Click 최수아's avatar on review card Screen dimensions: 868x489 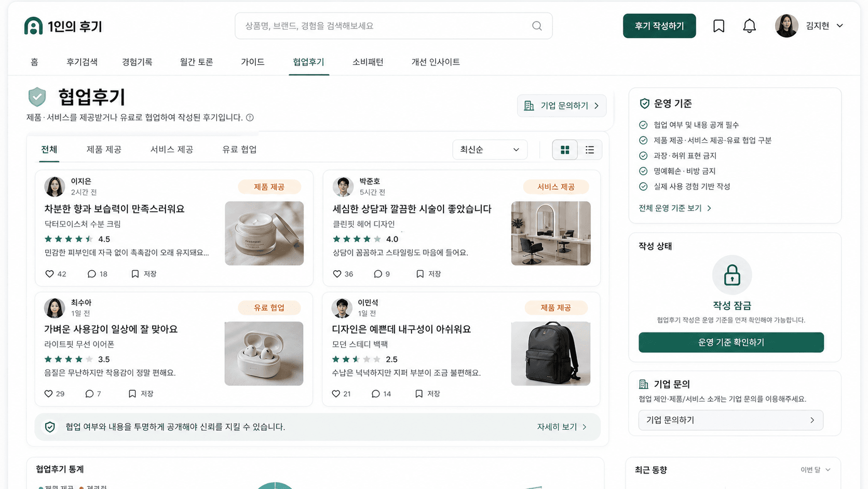tap(55, 308)
